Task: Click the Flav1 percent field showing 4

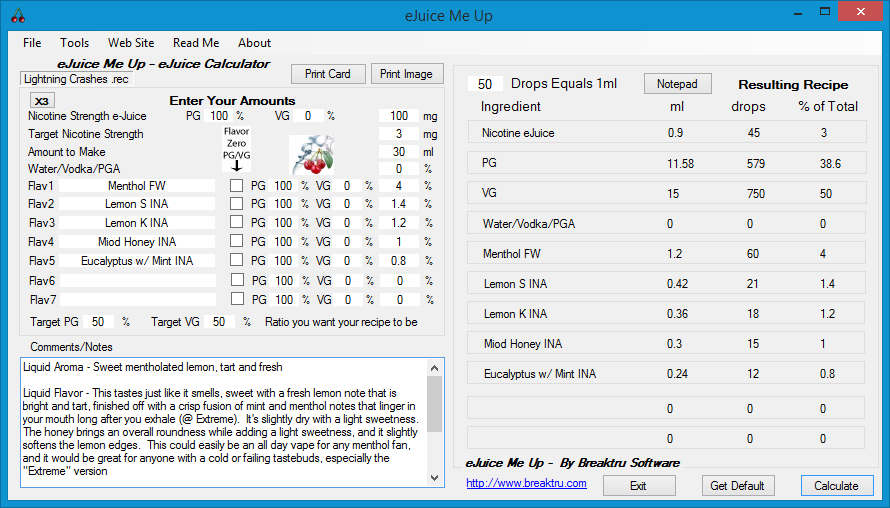Action: (399, 186)
